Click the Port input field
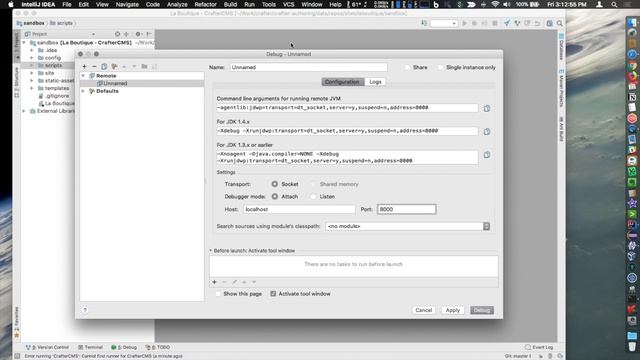 [x=407, y=209]
